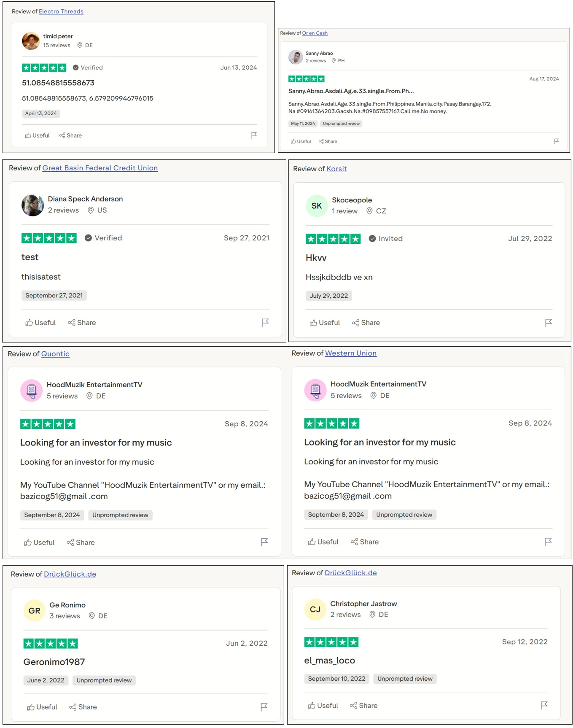Viewport: 573px width, 728px height.
Task: Share the Skoceopole review
Action: (x=366, y=323)
